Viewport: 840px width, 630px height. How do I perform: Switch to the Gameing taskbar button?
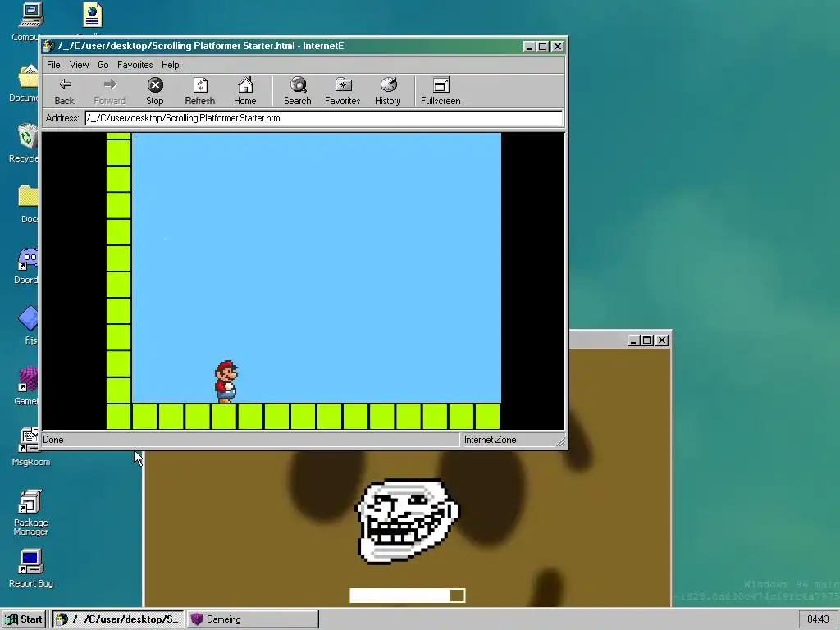point(253,619)
